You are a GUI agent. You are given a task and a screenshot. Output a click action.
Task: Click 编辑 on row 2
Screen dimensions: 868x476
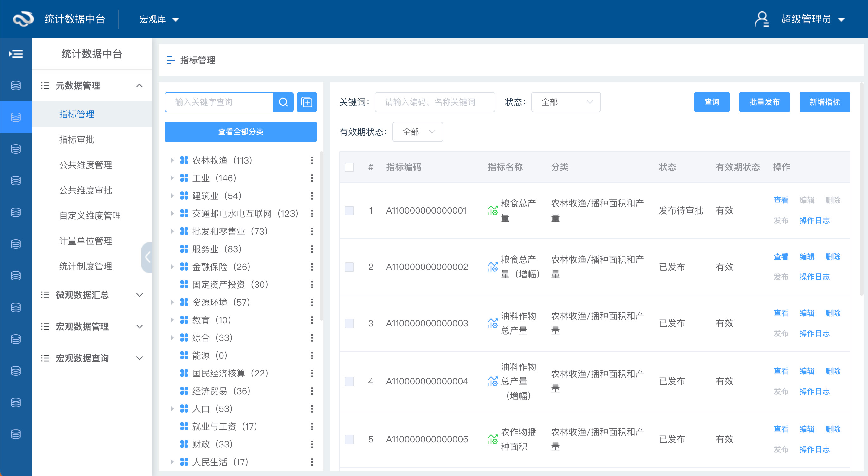tap(807, 256)
